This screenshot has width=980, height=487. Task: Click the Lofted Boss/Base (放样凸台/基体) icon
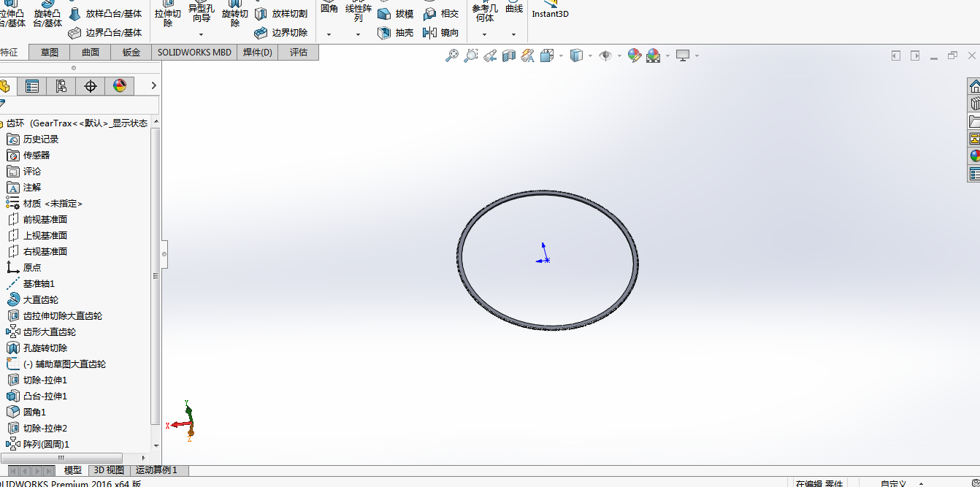pos(75,14)
